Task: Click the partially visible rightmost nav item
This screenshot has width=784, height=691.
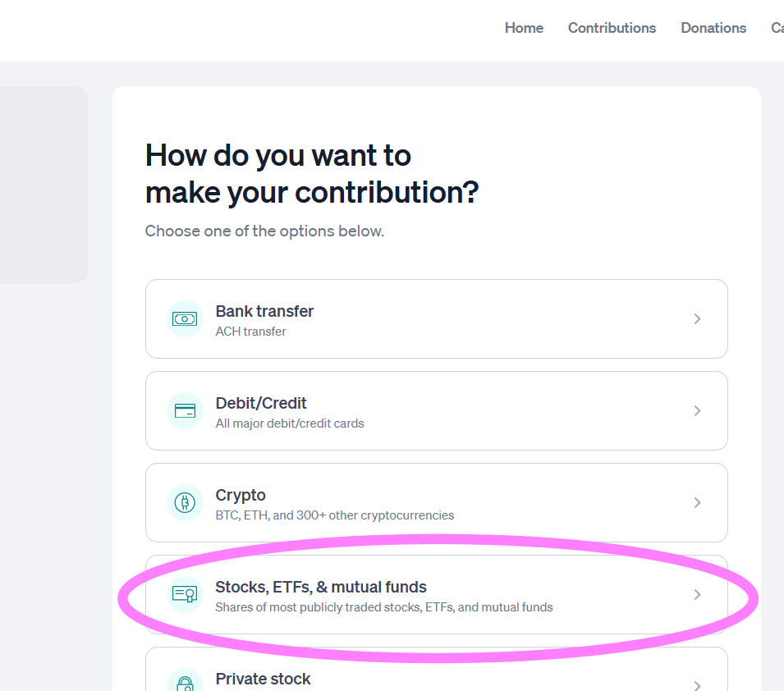Action: (x=777, y=28)
